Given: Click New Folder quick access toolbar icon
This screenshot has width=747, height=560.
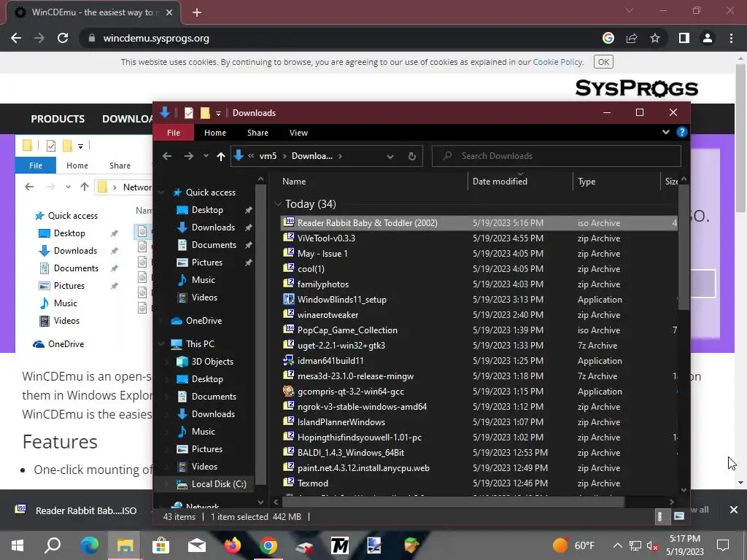Looking at the screenshot, I should point(205,113).
